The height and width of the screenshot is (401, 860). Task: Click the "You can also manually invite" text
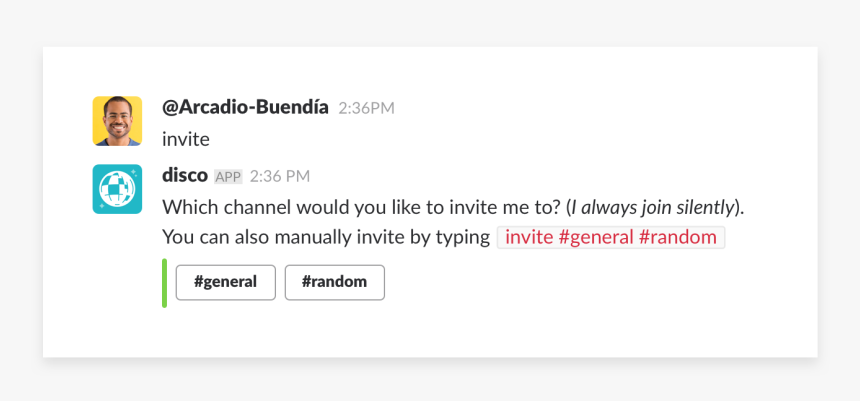[x=326, y=237]
